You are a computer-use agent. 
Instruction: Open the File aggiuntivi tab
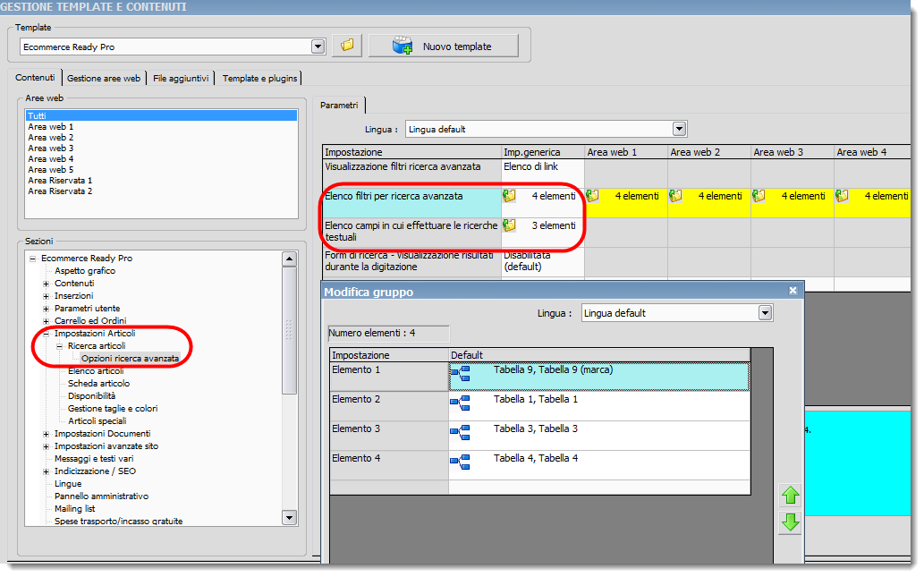coord(181,78)
